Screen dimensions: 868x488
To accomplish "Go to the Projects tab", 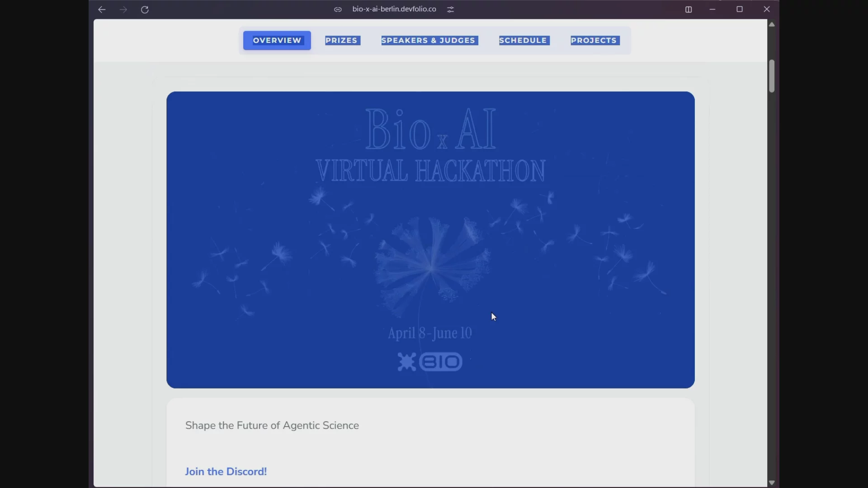I will (x=595, y=41).
